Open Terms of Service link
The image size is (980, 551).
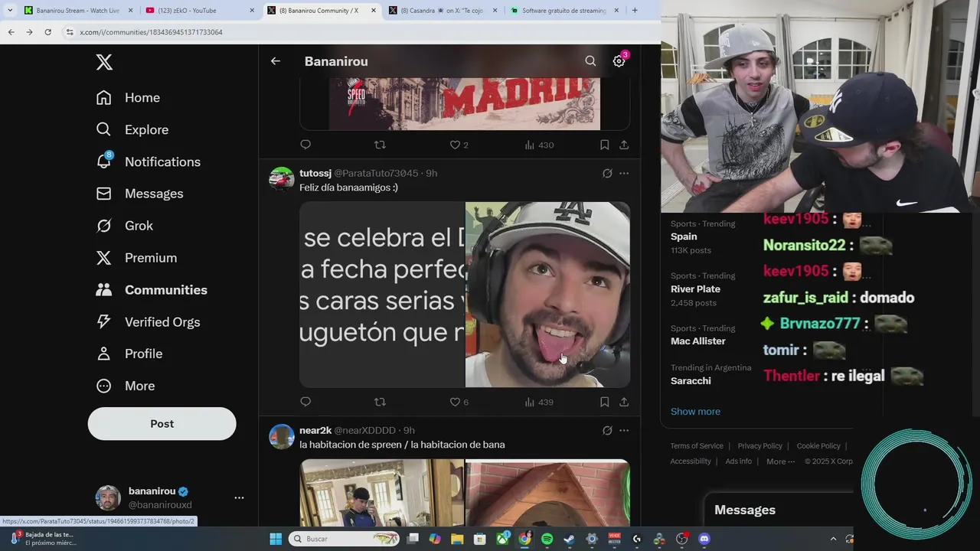[697, 446]
